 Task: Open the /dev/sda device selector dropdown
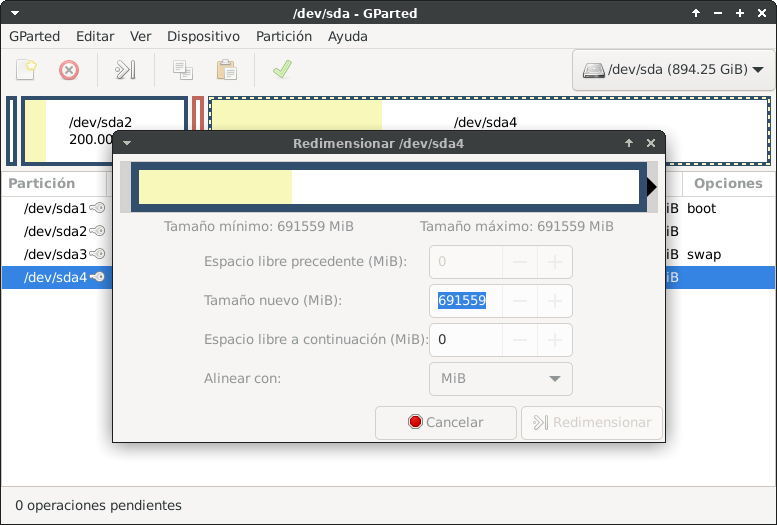tap(673, 71)
